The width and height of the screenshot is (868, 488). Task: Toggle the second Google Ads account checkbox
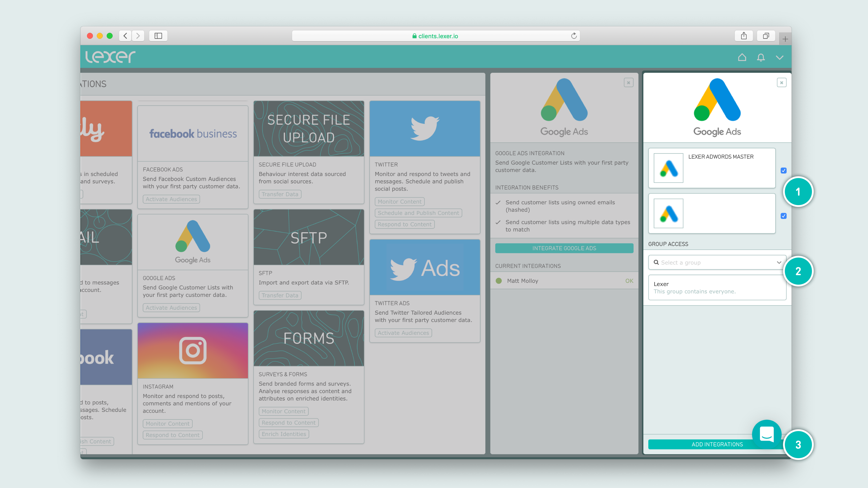(x=783, y=216)
